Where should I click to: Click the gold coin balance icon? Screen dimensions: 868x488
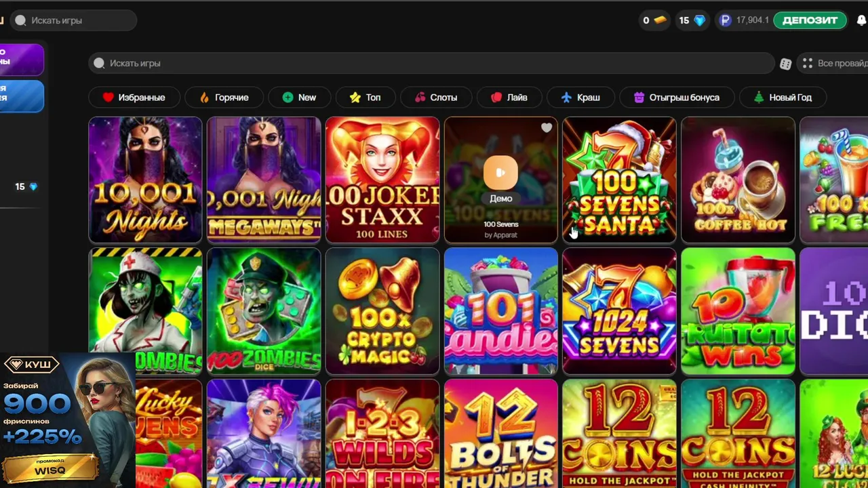pyautogui.click(x=659, y=20)
